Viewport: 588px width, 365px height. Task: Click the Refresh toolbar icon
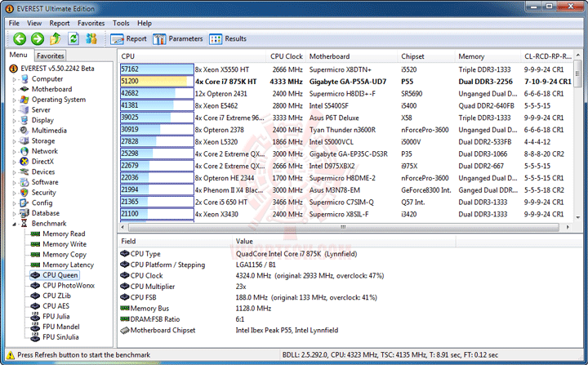point(73,38)
